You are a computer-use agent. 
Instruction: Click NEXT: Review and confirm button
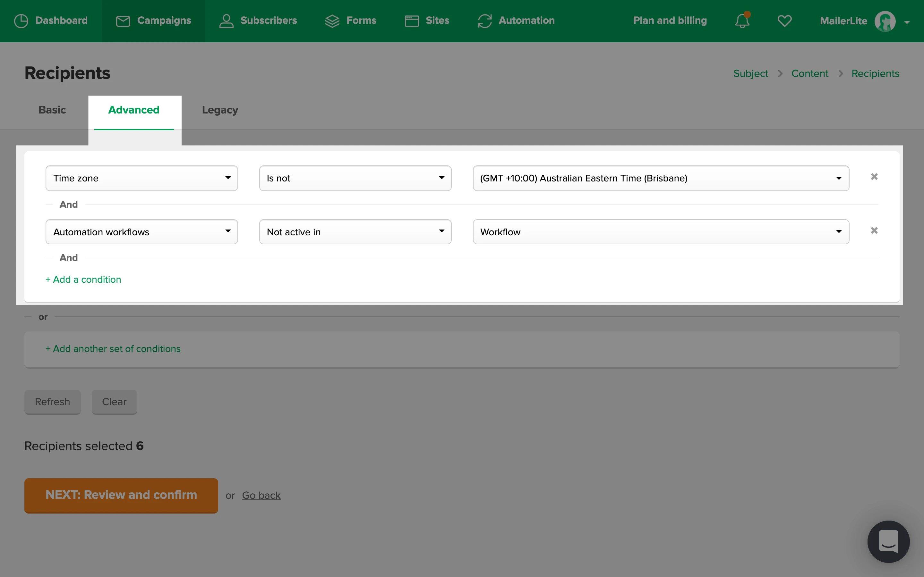(121, 495)
